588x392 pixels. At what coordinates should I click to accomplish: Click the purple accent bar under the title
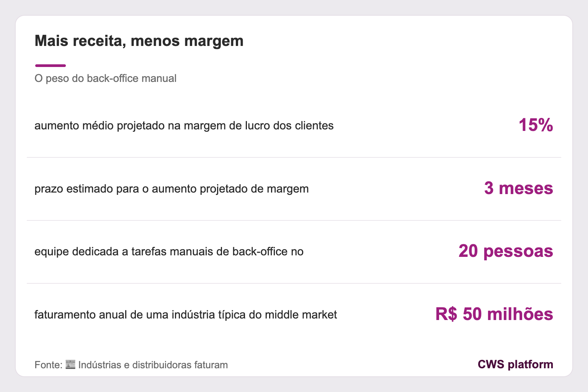[x=50, y=65]
